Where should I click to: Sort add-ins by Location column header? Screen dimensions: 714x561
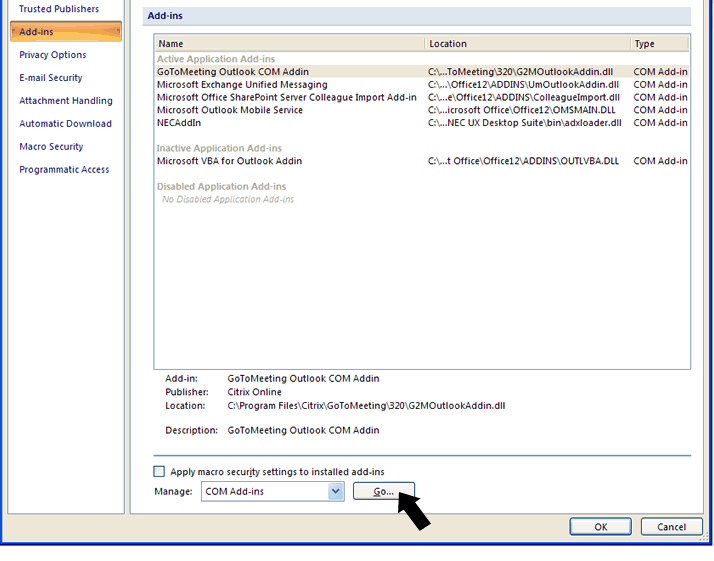pyautogui.click(x=528, y=44)
